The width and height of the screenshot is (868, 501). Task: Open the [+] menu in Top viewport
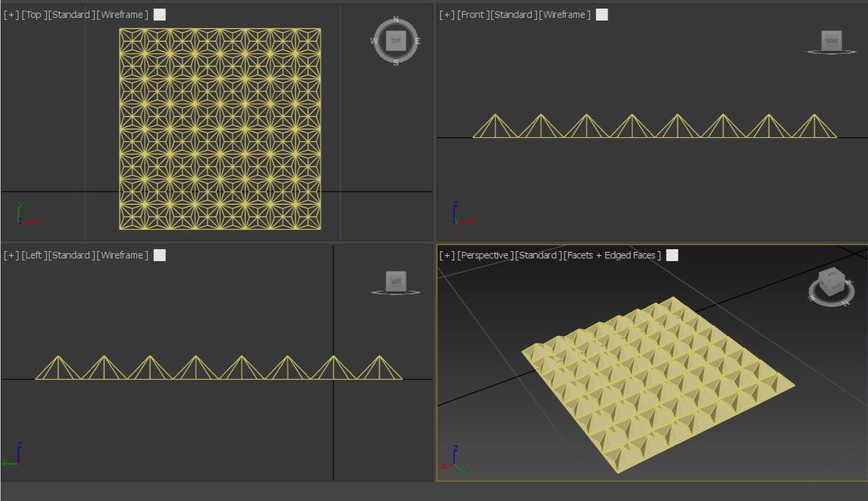tap(11, 15)
